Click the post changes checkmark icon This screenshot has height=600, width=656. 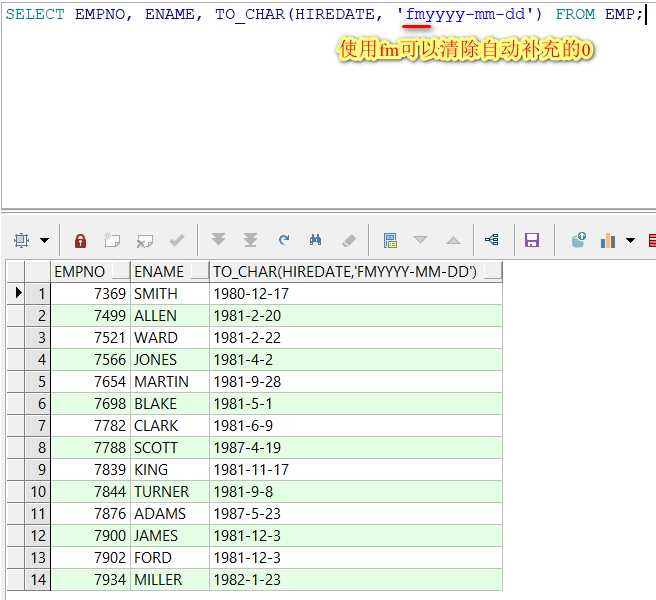[x=177, y=240]
